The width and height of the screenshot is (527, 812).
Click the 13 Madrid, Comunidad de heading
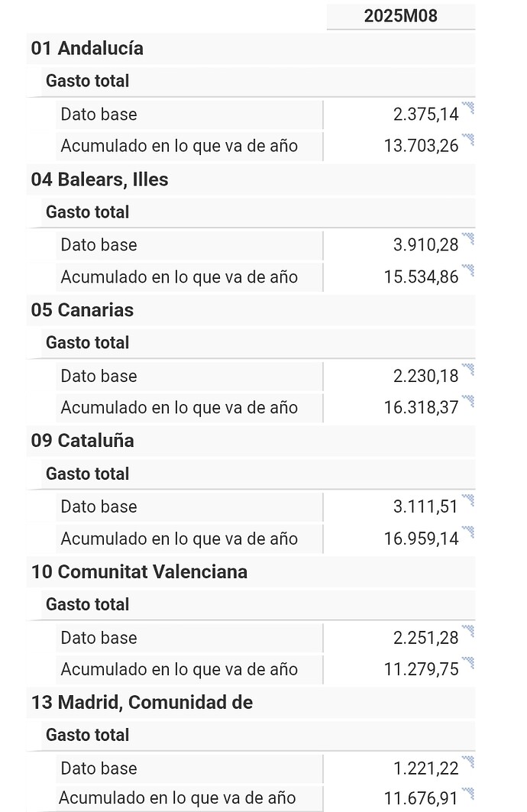[141, 702]
